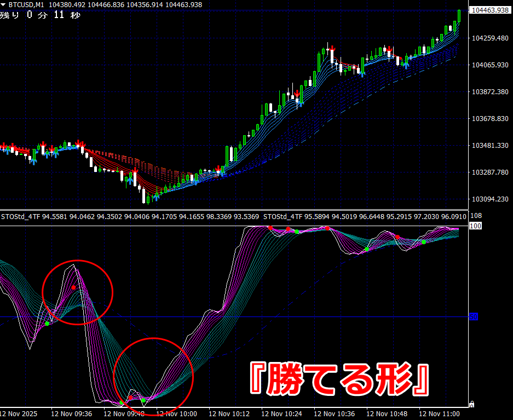Click the 103678.830 price axis label
513x420 pixels.
[490, 119]
